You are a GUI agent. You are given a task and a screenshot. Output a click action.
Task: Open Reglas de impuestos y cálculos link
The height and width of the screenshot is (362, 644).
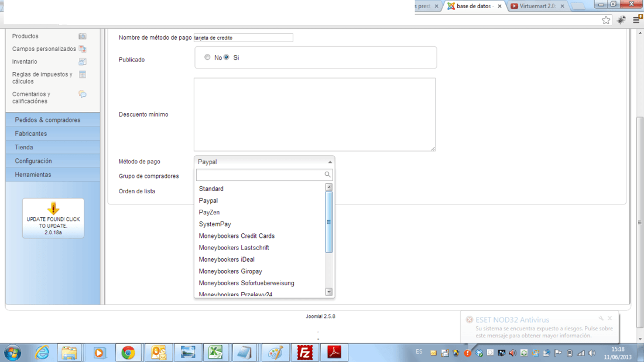[x=42, y=78]
